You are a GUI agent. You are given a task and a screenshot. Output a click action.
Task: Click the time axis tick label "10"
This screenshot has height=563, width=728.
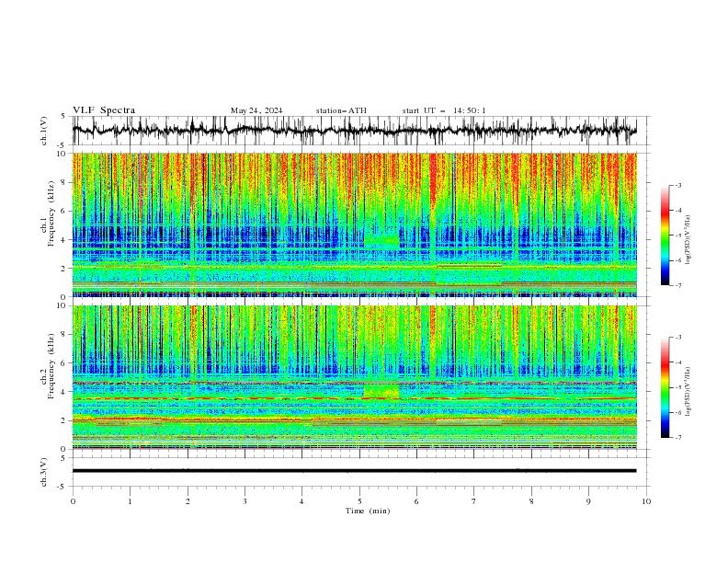(646, 501)
